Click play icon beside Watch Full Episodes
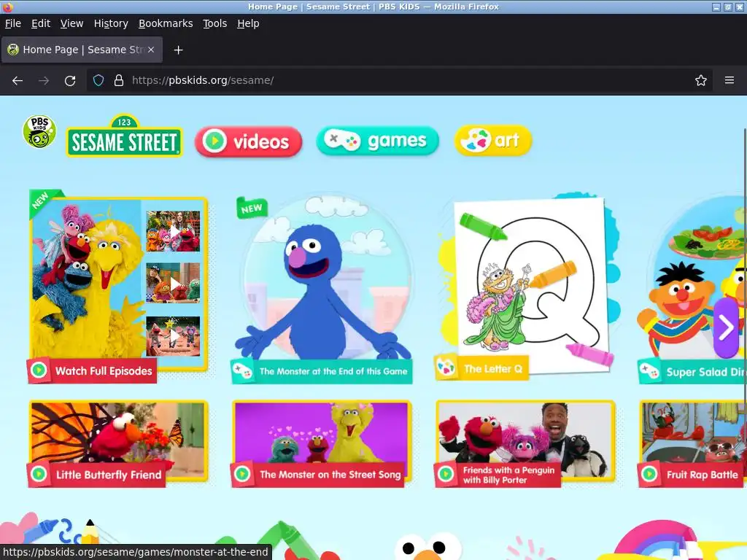Screen dimensions: 747x560 coord(39,370)
